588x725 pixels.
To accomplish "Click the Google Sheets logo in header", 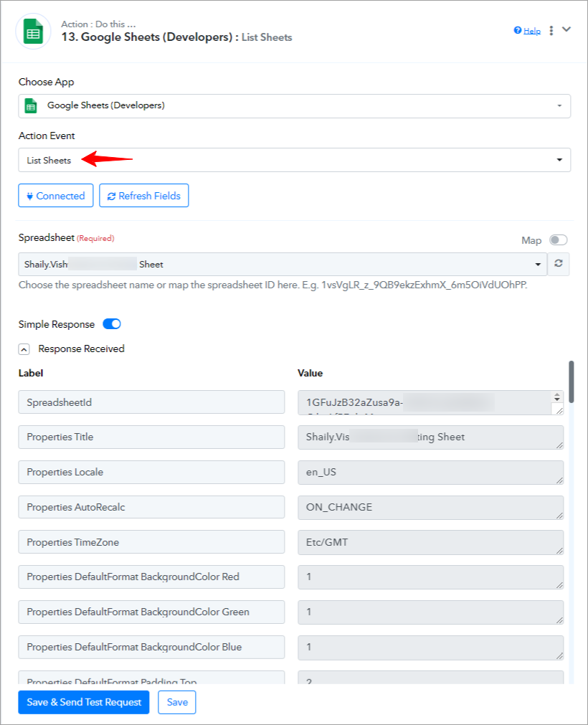I will point(33,32).
